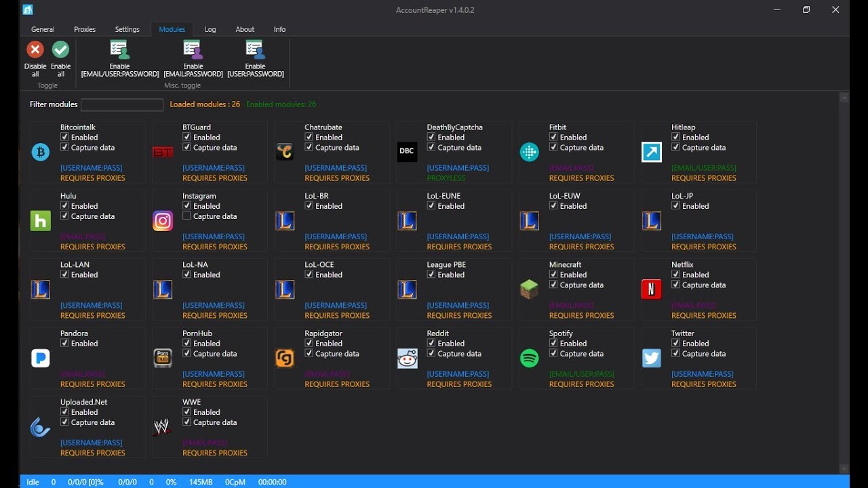This screenshot has height=488, width=868.
Task: Click the Idle status text
Action: [33, 482]
